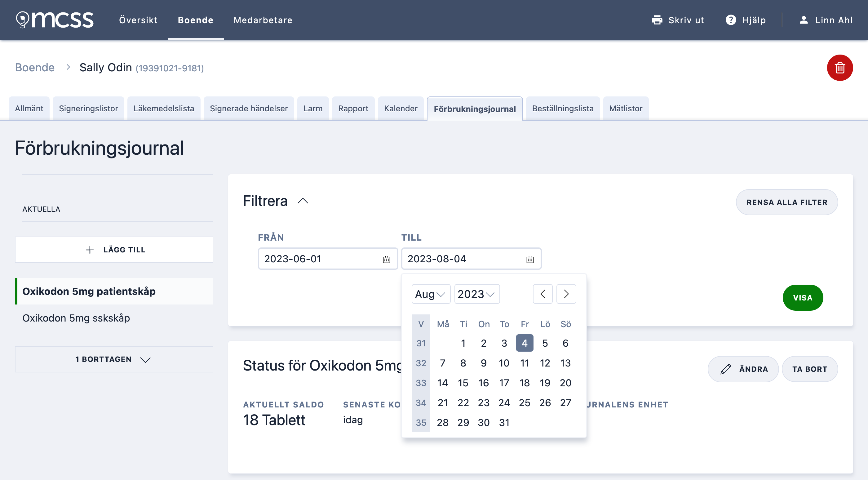
Task: Click the Skriv ut printer icon
Action: click(657, 20)
